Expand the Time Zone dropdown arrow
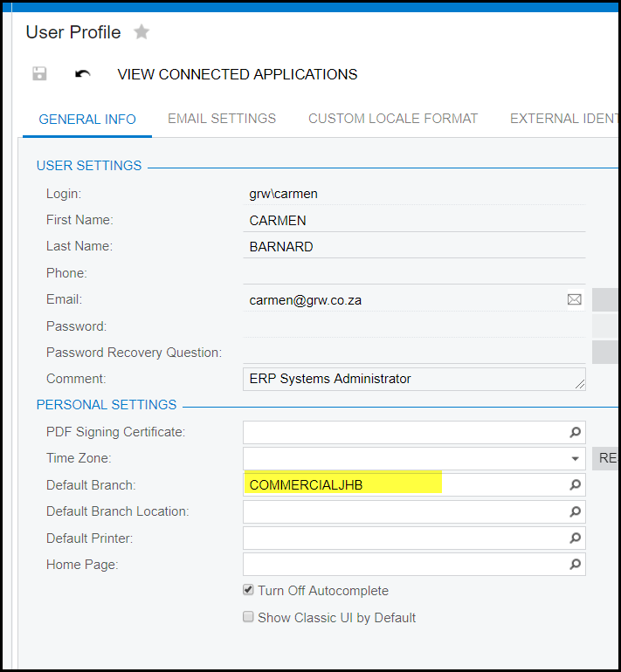 click(575, 458)
